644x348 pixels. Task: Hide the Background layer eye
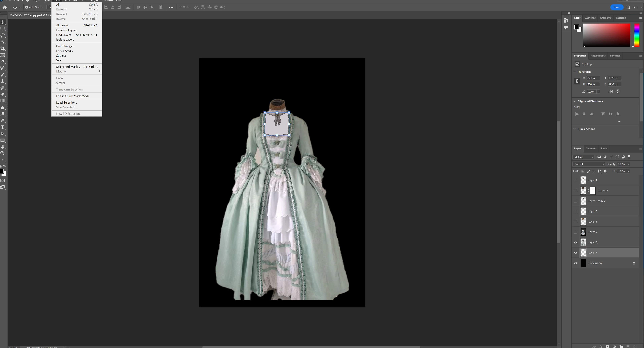[576, 263]
